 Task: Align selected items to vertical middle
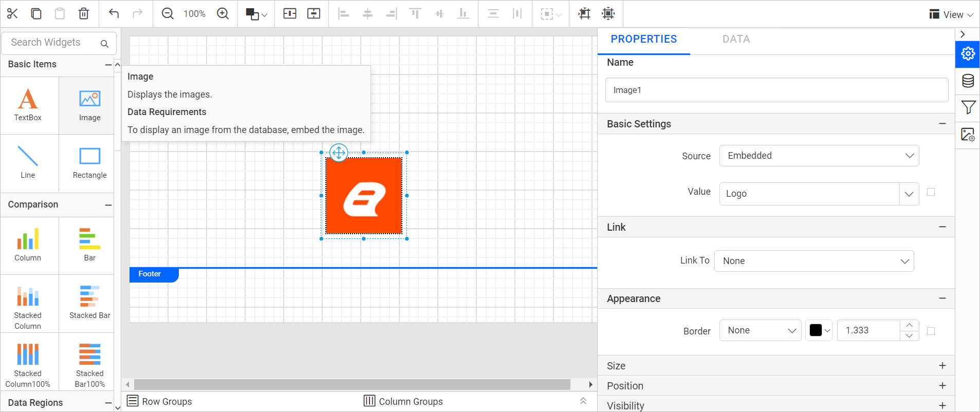click(x=439, y=13)
